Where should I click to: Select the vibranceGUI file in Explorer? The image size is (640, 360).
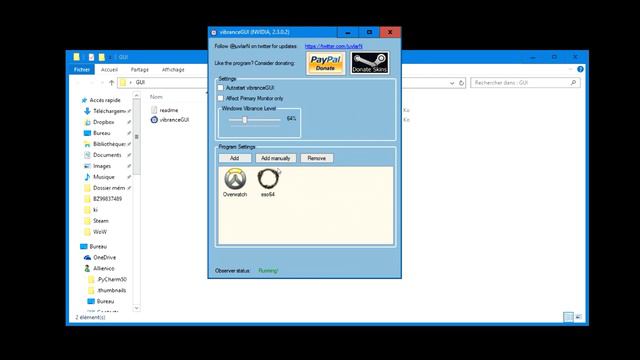pyautogui.click(x=170, y=120)
